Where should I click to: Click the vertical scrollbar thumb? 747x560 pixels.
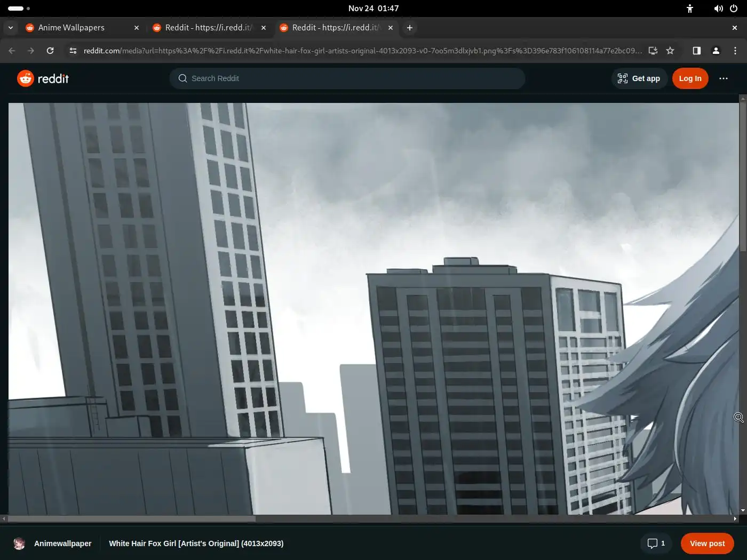point(743,177)
